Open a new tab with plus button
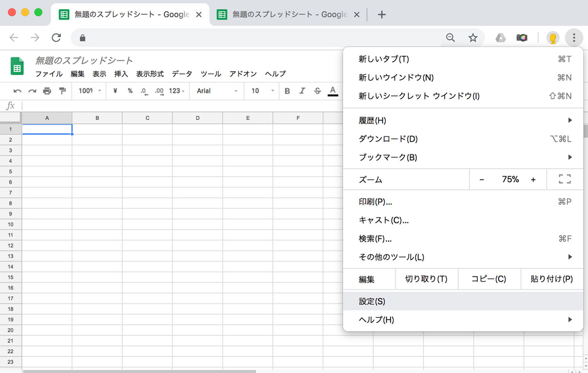This screenshot has height=373, width=588. [381, 14]
